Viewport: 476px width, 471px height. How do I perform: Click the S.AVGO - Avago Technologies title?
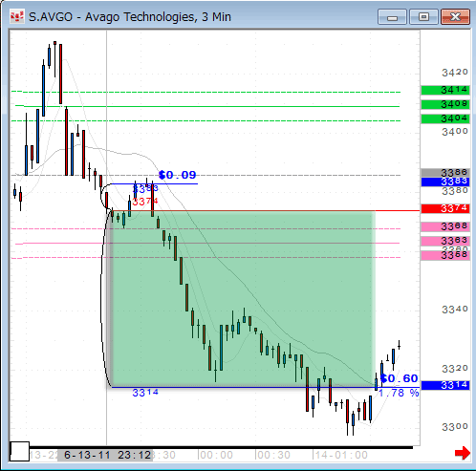(130, 17)
